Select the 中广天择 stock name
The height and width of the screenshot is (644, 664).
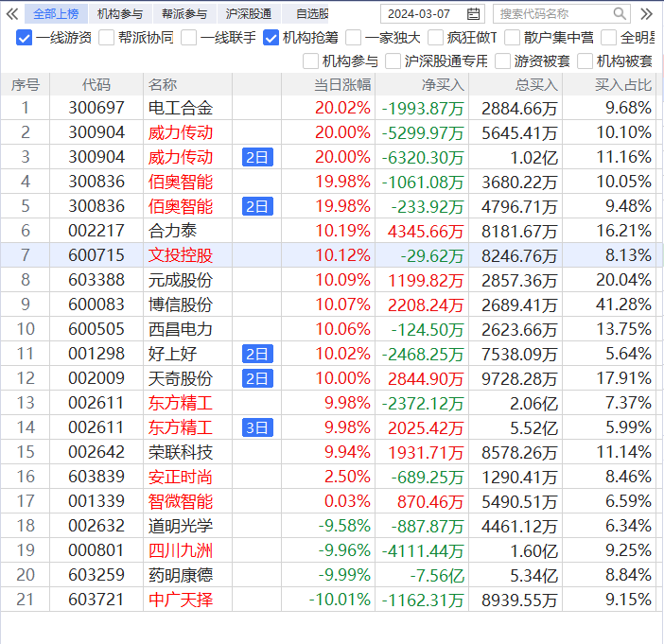181,600
